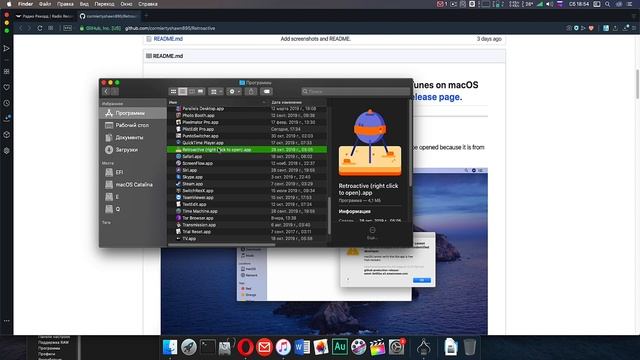
Task: Focus the Finder search field
Action: 355,91
